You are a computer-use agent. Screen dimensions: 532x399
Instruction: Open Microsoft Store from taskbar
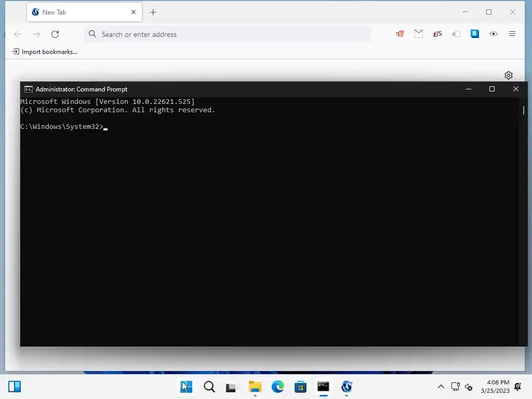tap(300, 387)
